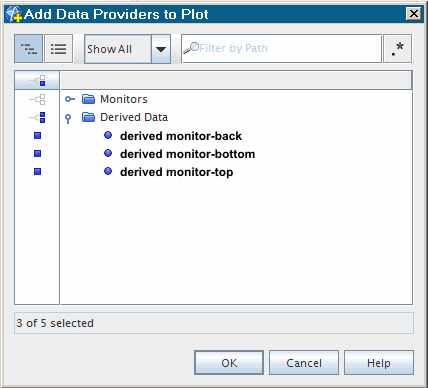The image size is (428, 388).
Task: Click the Filter by Path search field
Action: (282, 49)
